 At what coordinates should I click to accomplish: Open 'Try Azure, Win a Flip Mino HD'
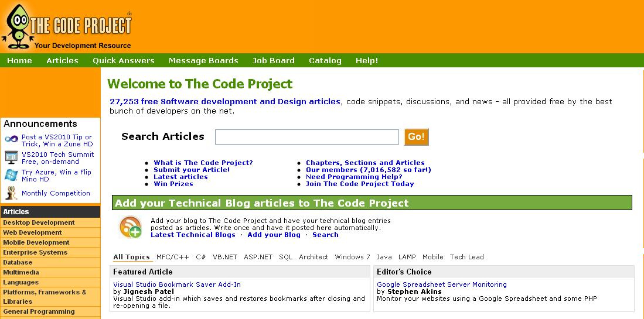[x=56, y=176]
